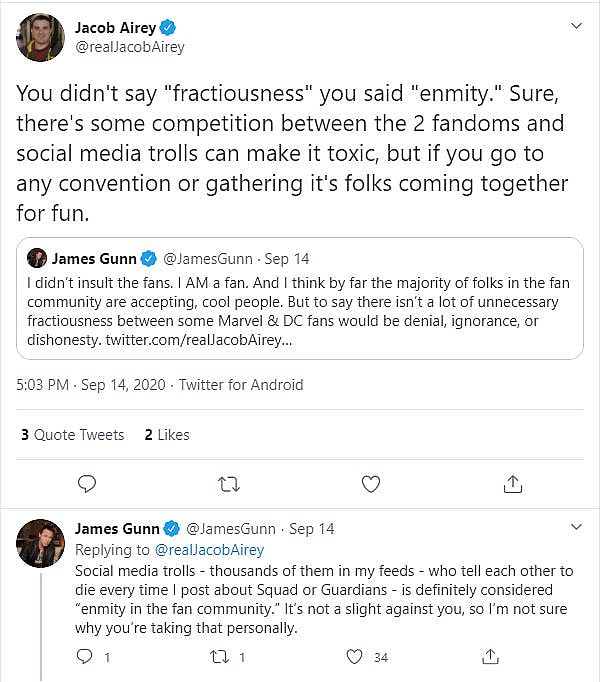View the 3 Quote Tweets
The width and height of the screenshot is (604, 682).
tap(72, 435)
